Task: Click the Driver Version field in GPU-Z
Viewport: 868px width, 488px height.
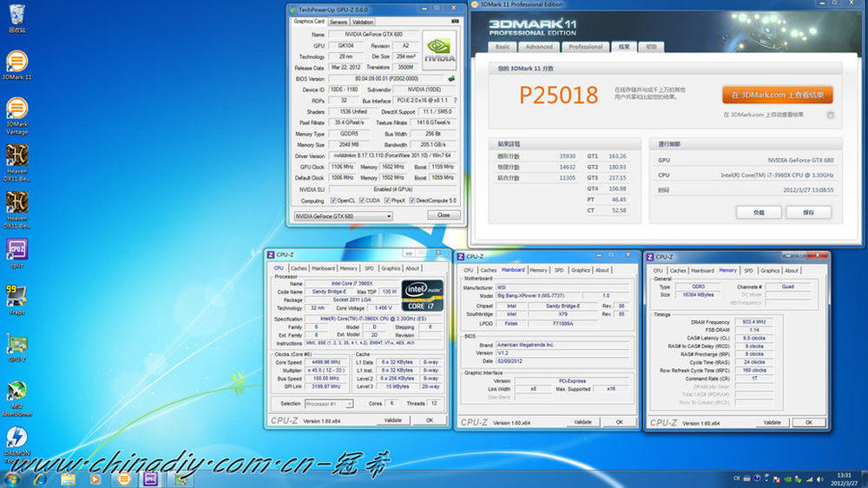Action: coord(392,156)
